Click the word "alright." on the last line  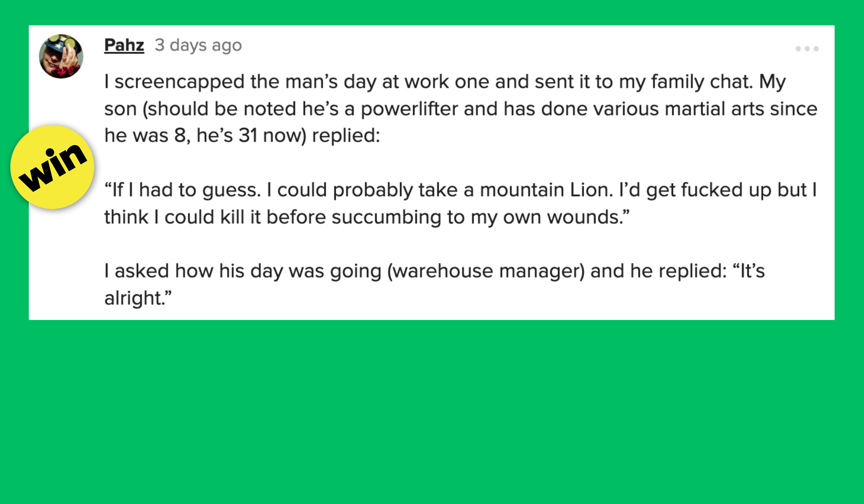137,298
